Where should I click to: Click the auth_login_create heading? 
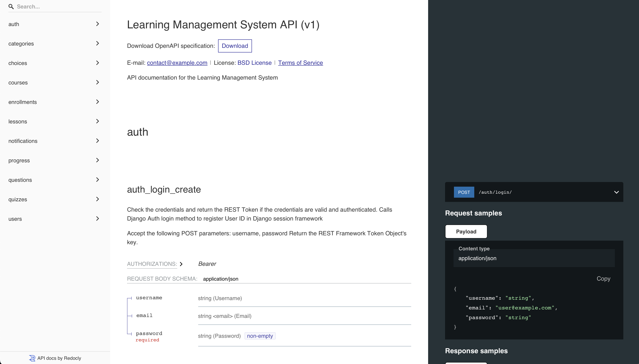click(x=164, y=189)
